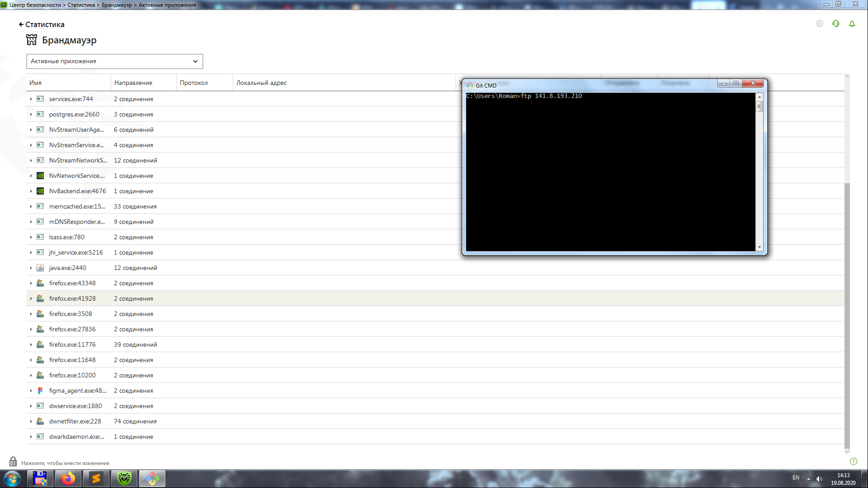Expand the services.exe:744 row

(31, 99)
